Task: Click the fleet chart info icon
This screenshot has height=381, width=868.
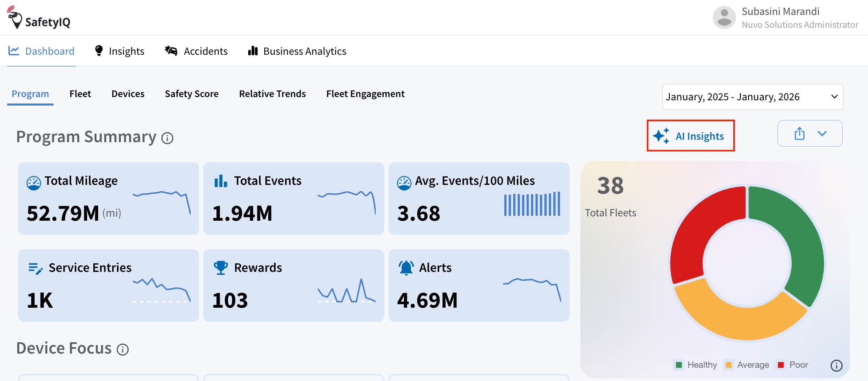Action: click(837, 365)
